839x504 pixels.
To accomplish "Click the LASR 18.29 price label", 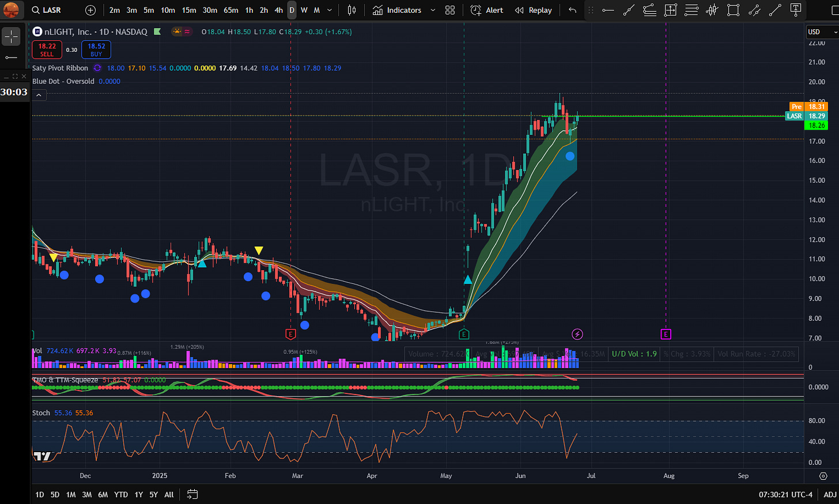I will click(807, 116).
